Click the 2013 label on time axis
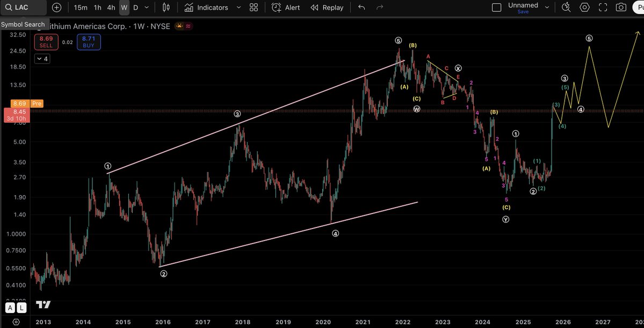Viewport: 644px width, 328px height. (43, 322)
